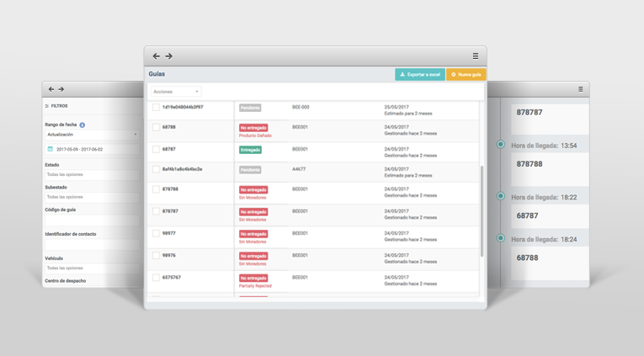Open the hamburger menu in the Guías window
This screenshot has height=356, width=644.
476,56
